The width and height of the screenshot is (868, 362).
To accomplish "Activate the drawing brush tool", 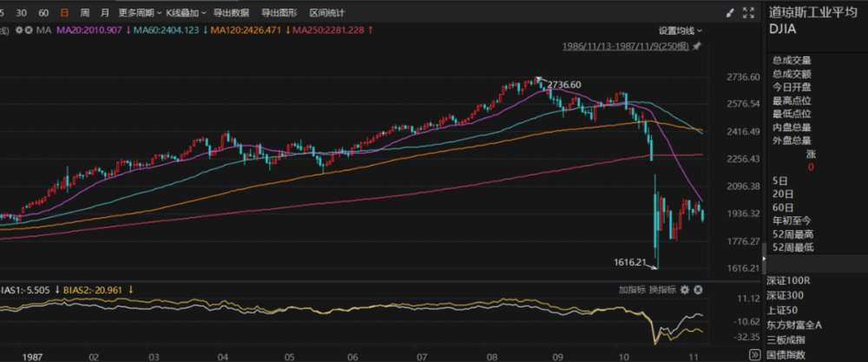I will pos(731,13).
